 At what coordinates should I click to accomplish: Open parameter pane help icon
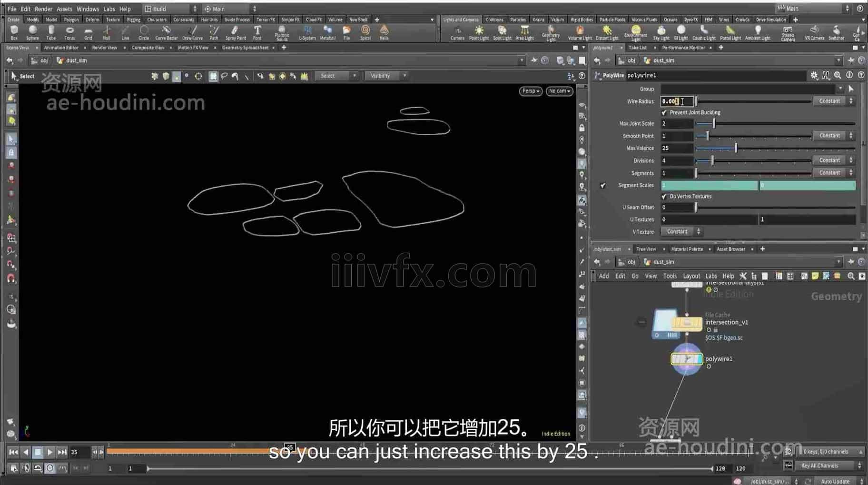point(861,75)
